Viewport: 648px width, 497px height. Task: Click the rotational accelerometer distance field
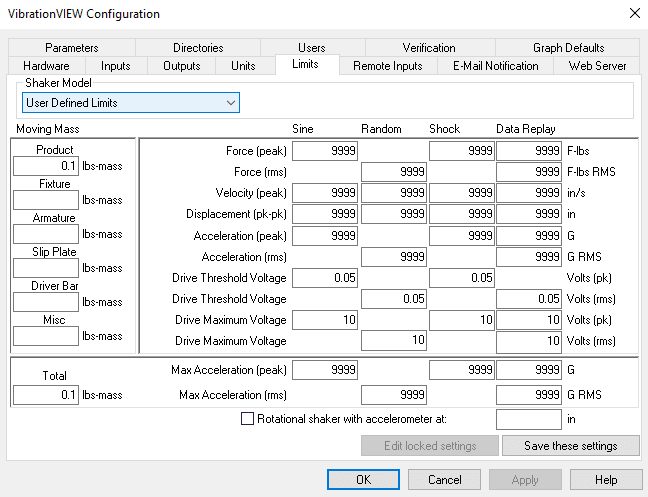pyautogui.click(x=529, y=419)
